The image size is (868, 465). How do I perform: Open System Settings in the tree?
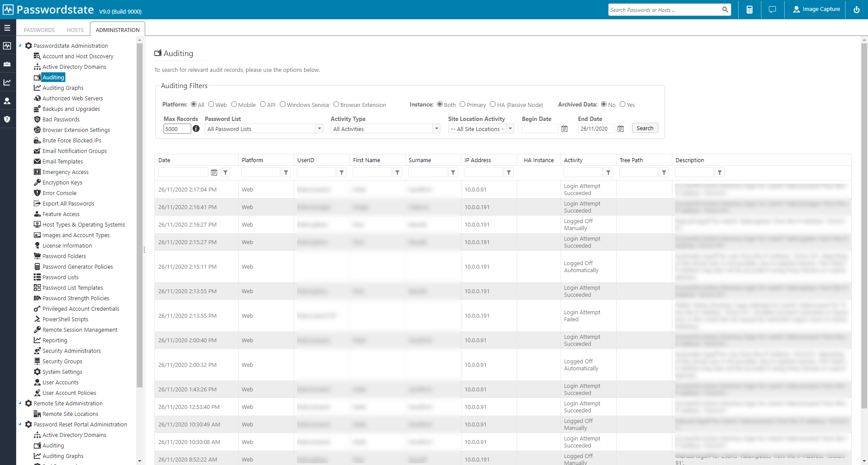point(62,372)
